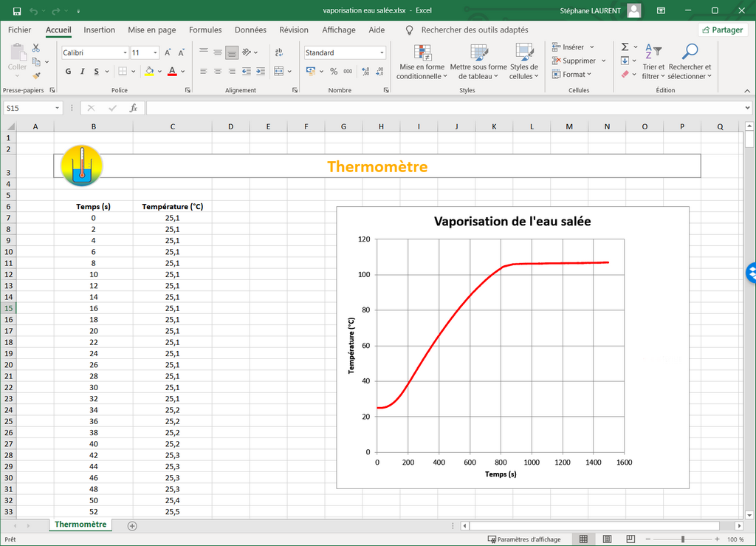The height and width of the screenshot is (546, 756).
Task: Switch to the Formules tab
Action: pyautogui.click(x=205, y=30)
